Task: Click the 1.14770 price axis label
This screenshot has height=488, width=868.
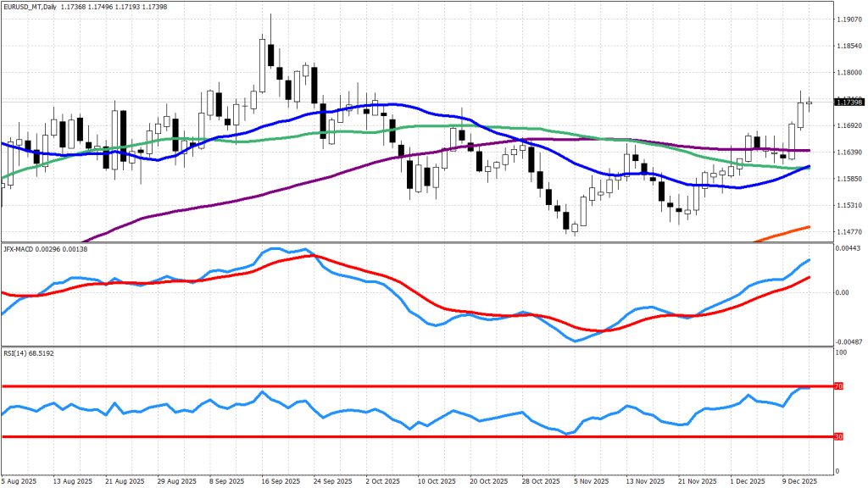Action: coord(849,232)
